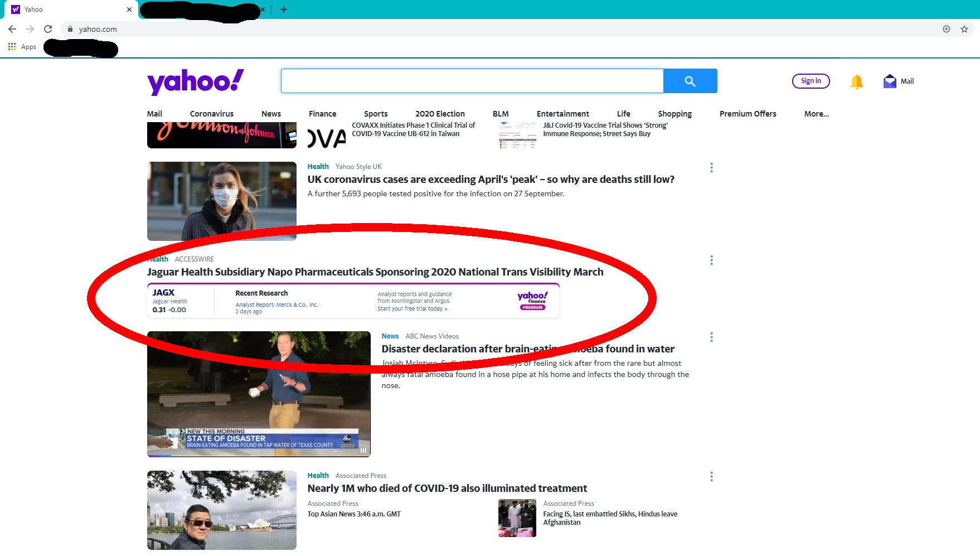
Task: Click the address bar URL
Action: point(98,29)
